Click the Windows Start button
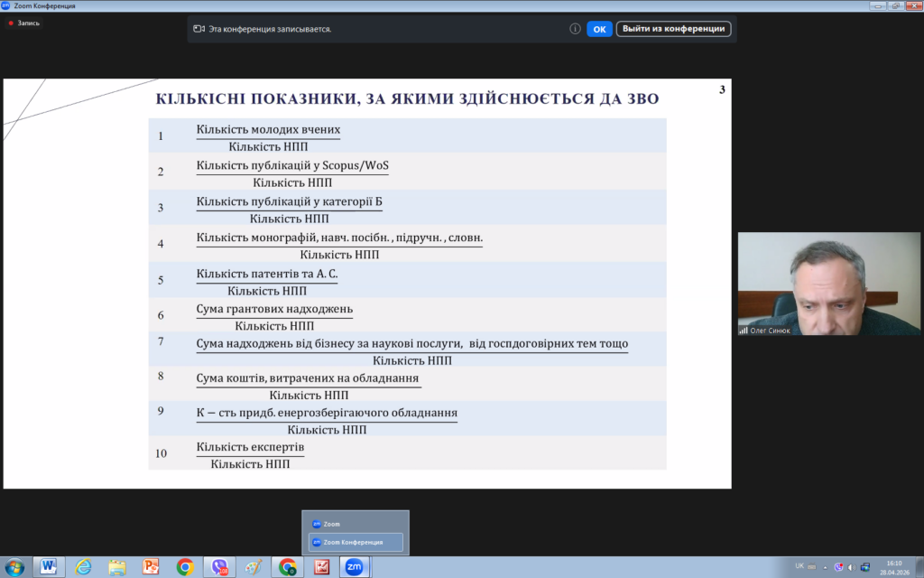The width and height of the screenshot is (924, 578). 15,567
